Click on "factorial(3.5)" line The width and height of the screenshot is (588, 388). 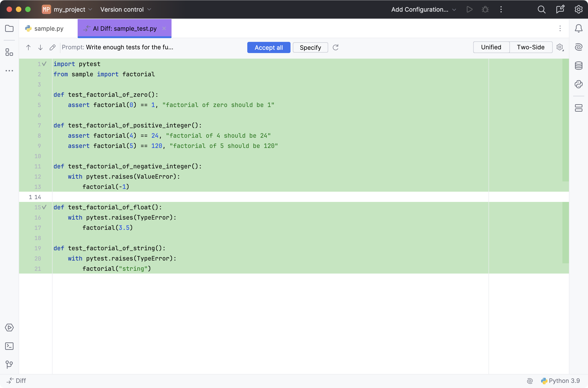point(108,228)
